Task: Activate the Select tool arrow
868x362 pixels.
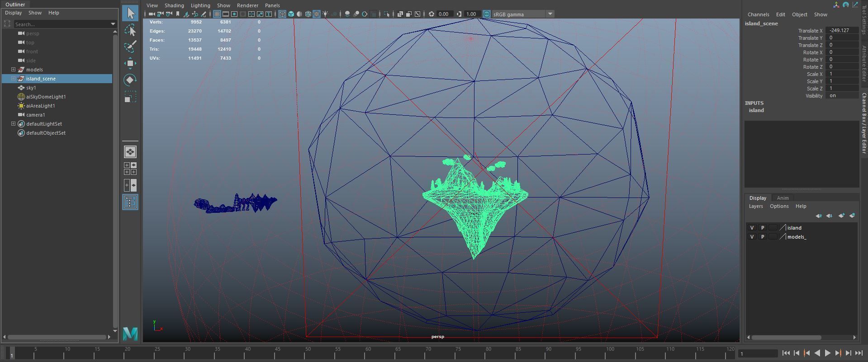Action: coord(130,13)
